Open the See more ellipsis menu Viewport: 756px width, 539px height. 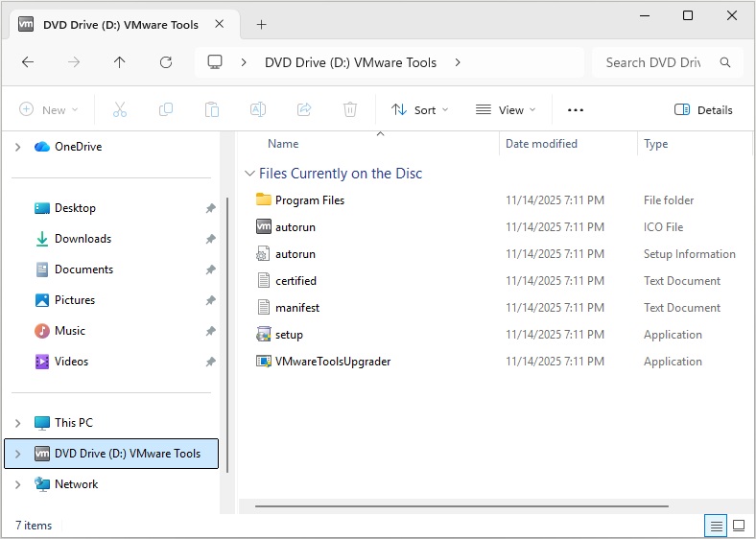pos(576,110)
